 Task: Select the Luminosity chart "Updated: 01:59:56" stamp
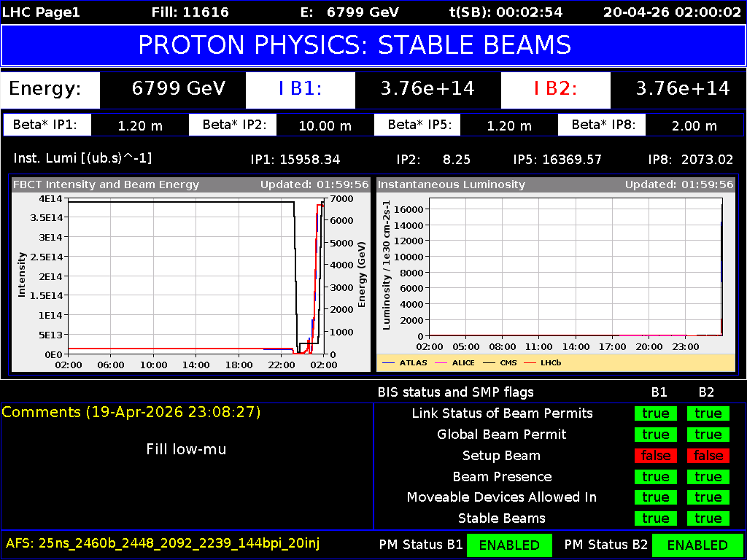tap(679, 184)
